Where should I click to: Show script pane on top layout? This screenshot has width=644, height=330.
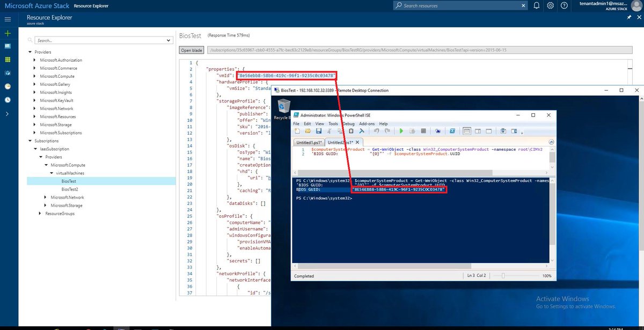[467, 131]
